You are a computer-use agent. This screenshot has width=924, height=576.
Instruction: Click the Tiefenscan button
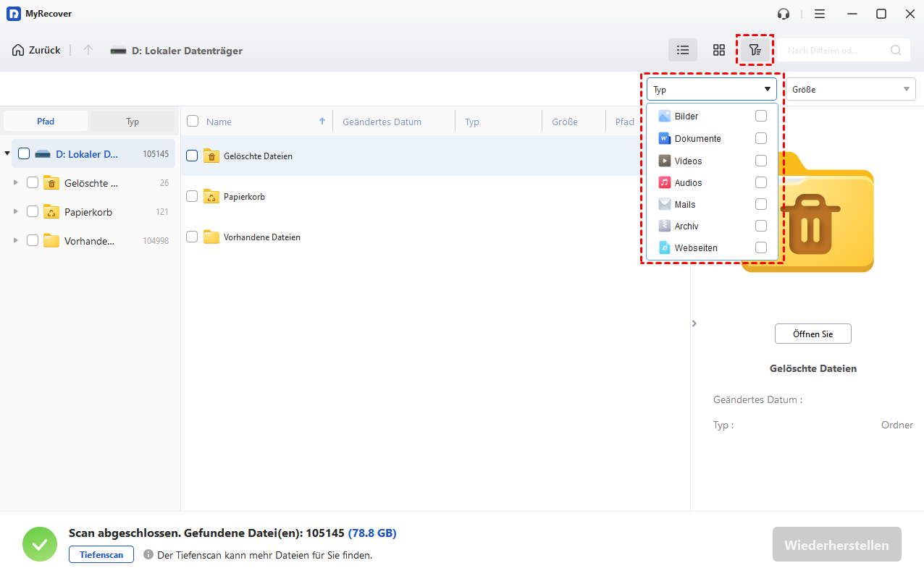coord(101,554)
